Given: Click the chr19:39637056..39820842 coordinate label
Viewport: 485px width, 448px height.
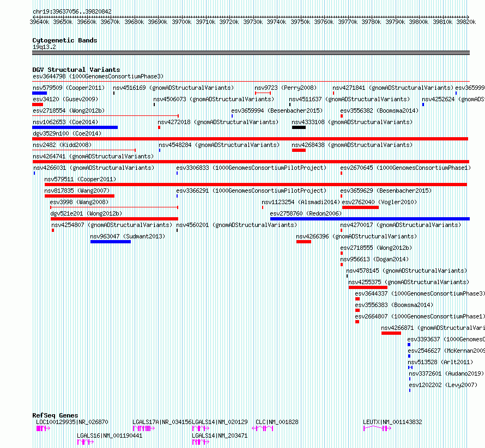Looking at the screenshot, I should 72,11.
